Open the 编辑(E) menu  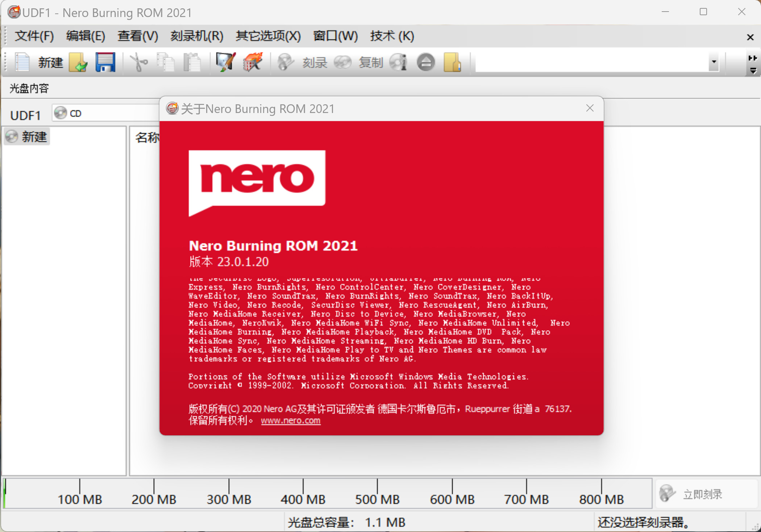[x=86, y=36]
